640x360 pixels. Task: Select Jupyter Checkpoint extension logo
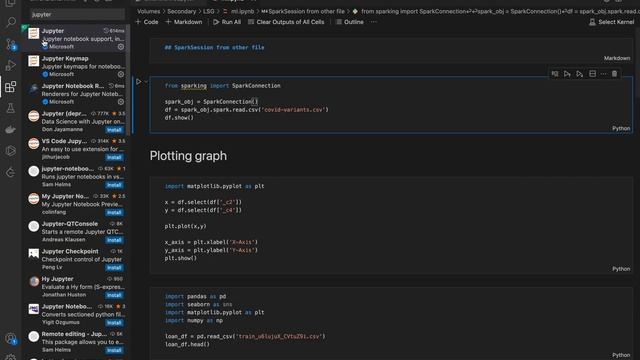tap(33, 253)
